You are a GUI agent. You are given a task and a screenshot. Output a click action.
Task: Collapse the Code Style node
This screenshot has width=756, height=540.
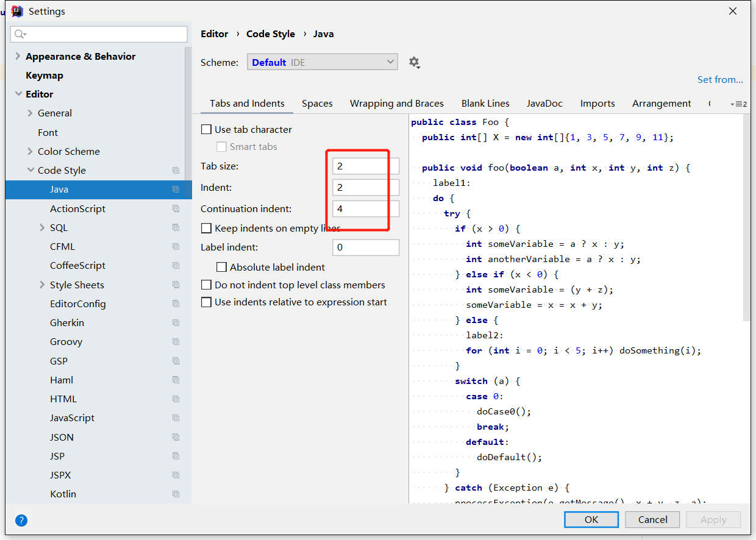(30, 170)
